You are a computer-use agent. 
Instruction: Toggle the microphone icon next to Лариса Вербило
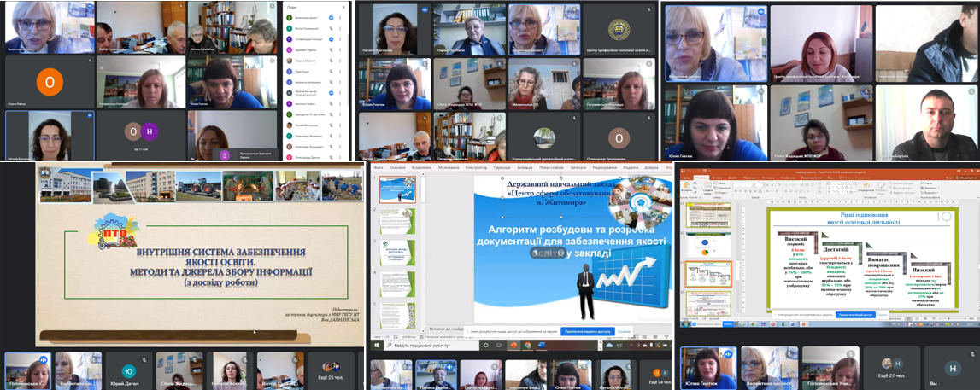click(x=329, y=61)
